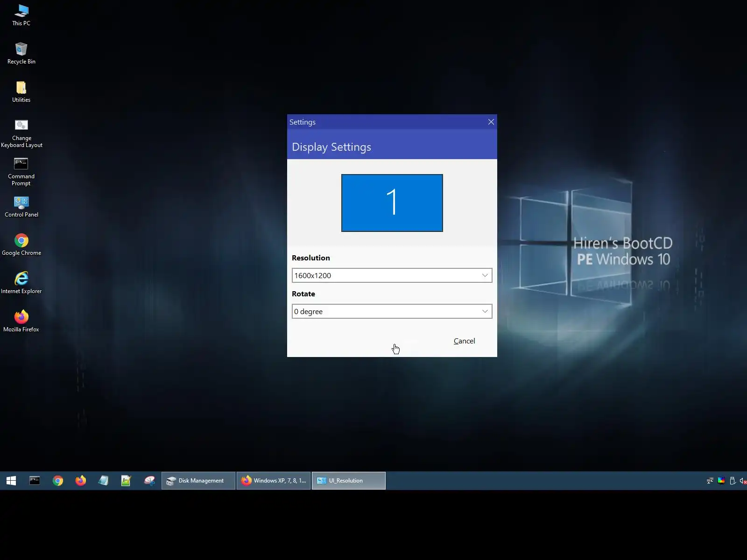This screenshot has height=560, width=747.
Task: Click the green pencil-chart icon in taskbar
Action: pos(126,481)
